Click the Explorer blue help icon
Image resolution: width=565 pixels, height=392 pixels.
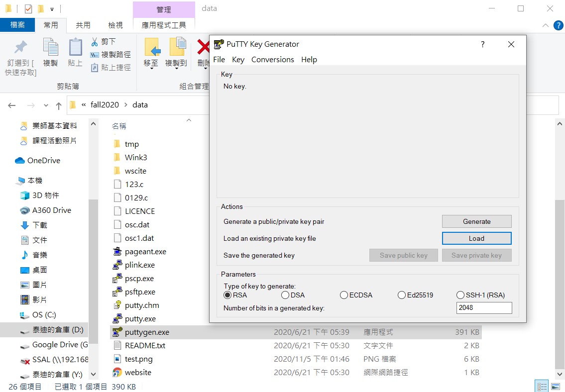pos(558,25)
